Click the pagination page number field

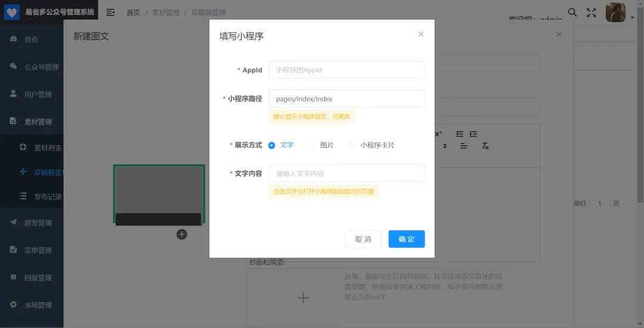tap(600, 203)
